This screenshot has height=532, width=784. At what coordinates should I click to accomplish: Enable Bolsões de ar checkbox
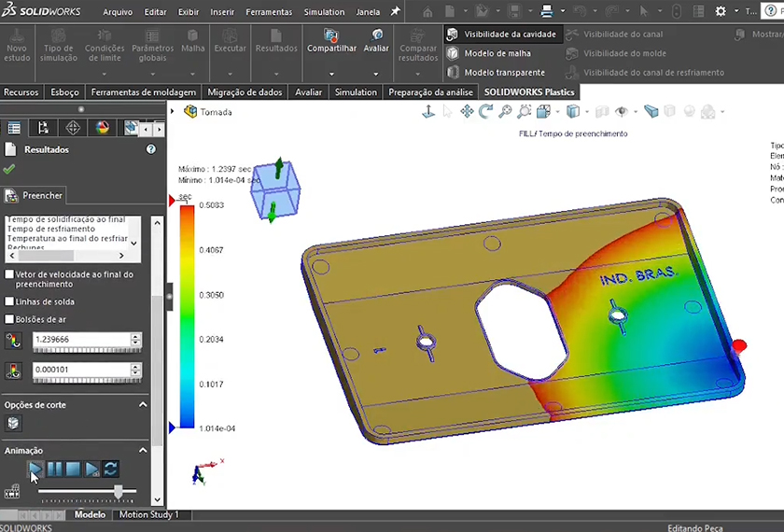coord(9,319)
